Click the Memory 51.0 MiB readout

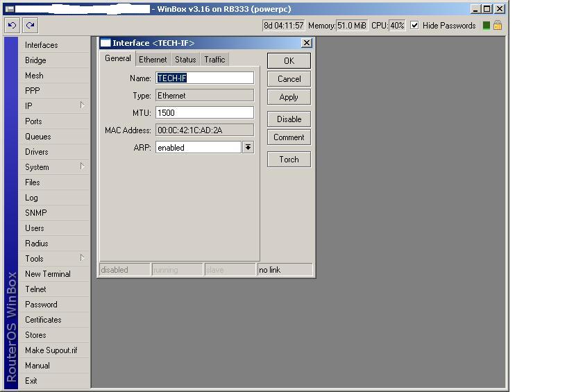point(351,25)
